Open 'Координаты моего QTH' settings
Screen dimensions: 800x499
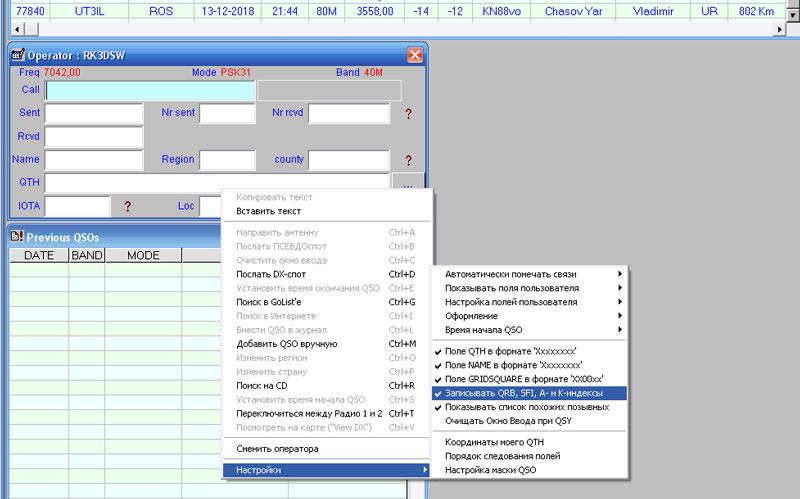[496, 442]
